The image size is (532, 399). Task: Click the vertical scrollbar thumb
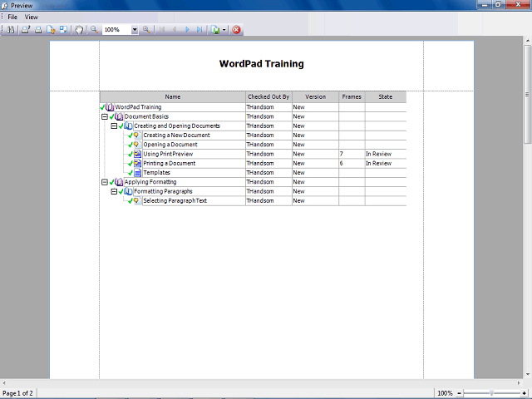tap(527, 94)
